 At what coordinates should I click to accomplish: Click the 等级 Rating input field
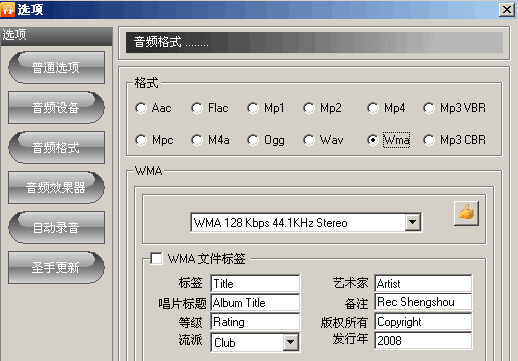(x=255, y=322)
